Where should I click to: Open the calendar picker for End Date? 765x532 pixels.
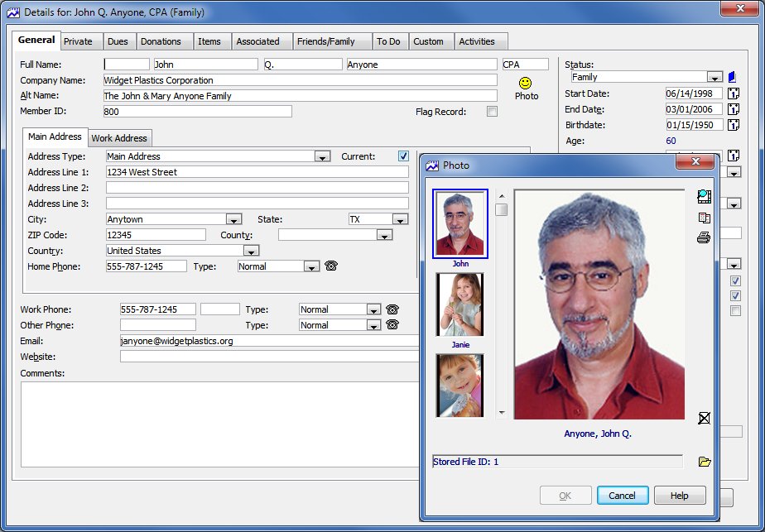734,109
